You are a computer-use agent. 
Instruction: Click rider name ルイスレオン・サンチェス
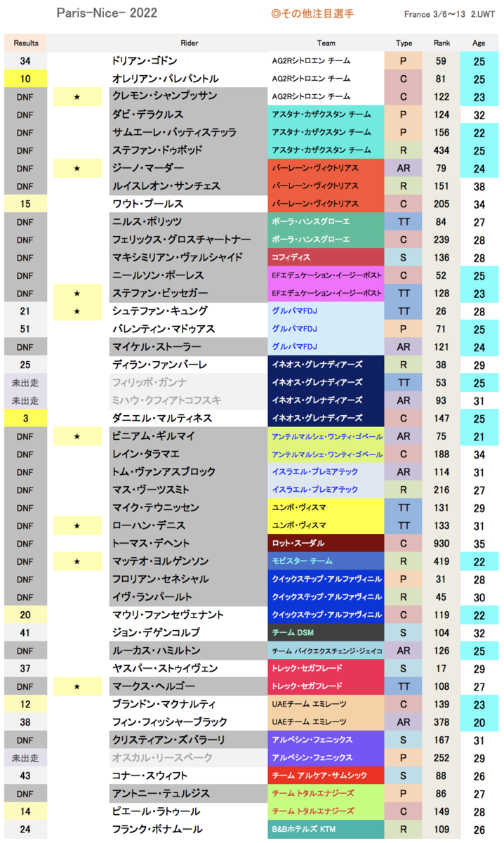coord(166,186)
